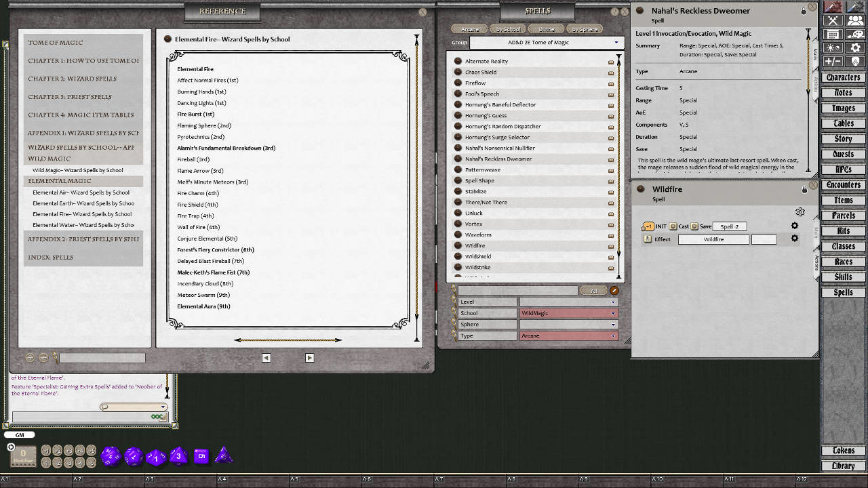Open Characters in the sidebar
Screen dimensions: 868x488
click(x=843, y=77)
